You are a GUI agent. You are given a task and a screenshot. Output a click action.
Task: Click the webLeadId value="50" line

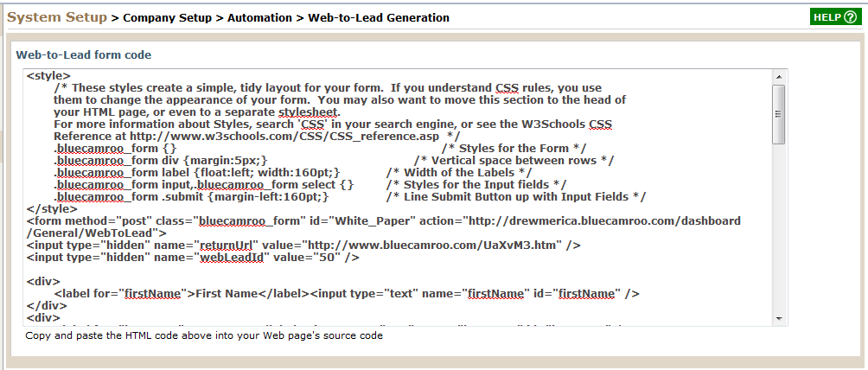[193, 258]
